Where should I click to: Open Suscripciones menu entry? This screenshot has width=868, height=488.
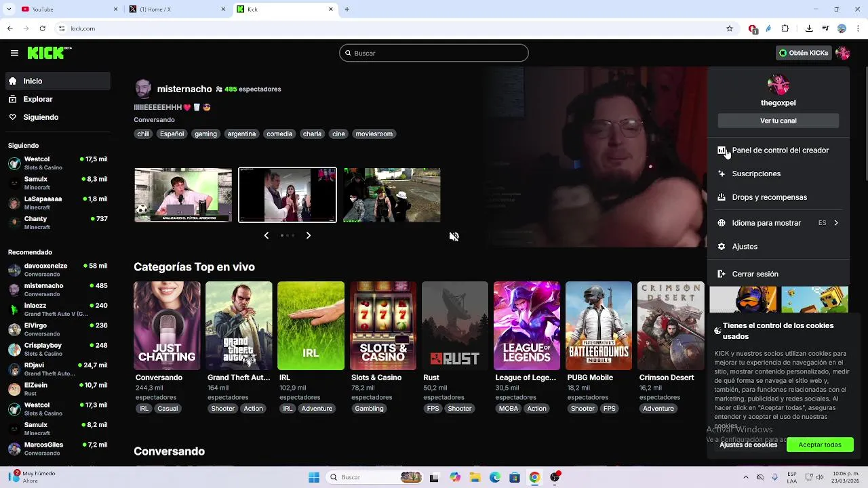778,174
